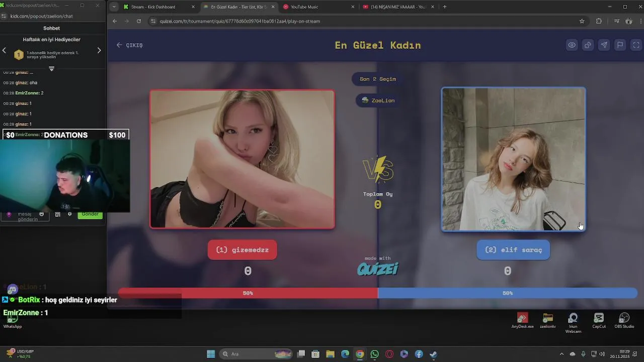
Task: Close the YouTube Music tab
Action: click(x=352, y=7)
